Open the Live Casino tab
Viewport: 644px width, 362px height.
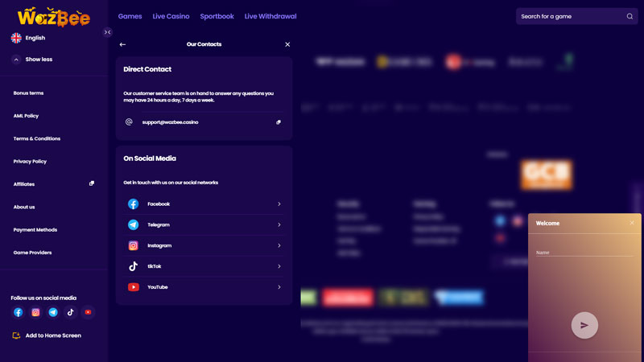(x=171, y=16)
